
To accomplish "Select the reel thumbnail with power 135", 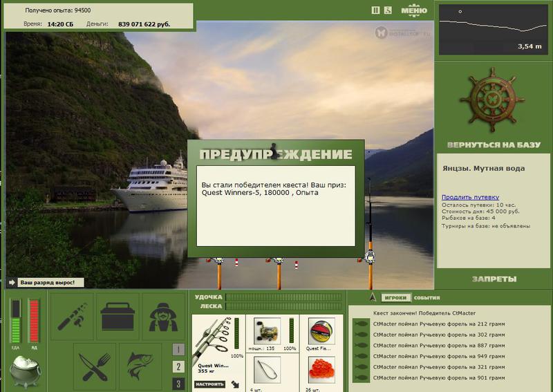I will coord(267,330).
